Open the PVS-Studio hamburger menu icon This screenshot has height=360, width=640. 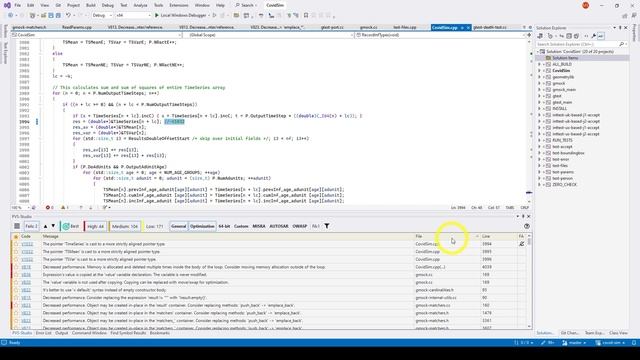click(17, 226)
